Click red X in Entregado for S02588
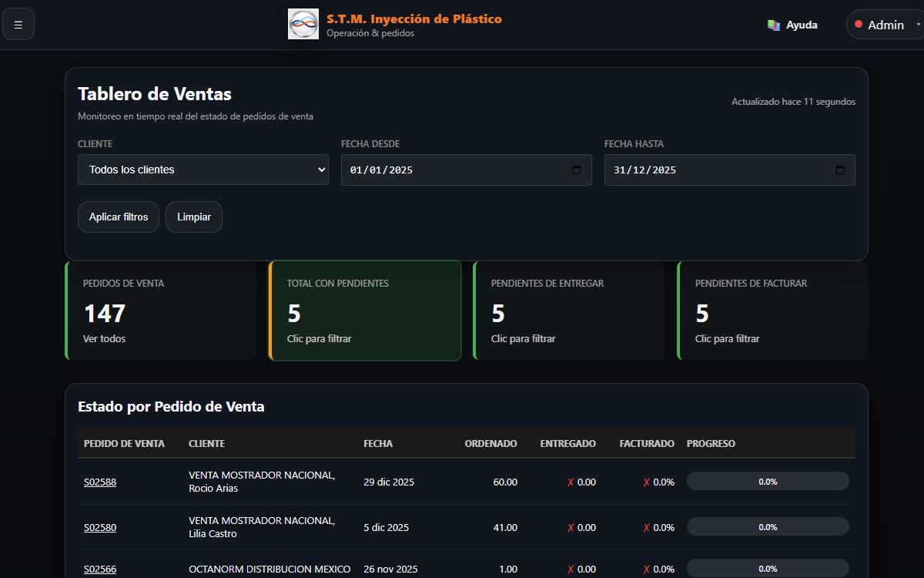Screen dimensions: 924x578 pos(571,482)
